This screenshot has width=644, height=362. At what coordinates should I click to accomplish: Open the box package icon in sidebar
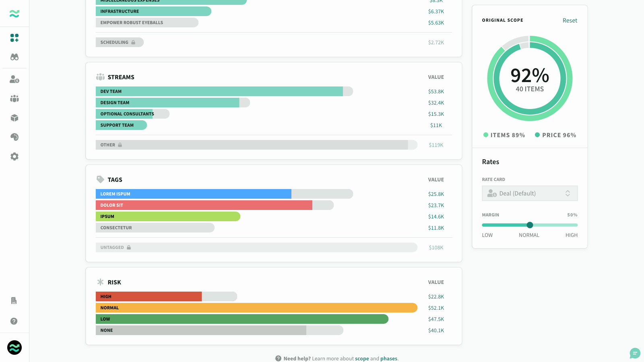point(14,118)
